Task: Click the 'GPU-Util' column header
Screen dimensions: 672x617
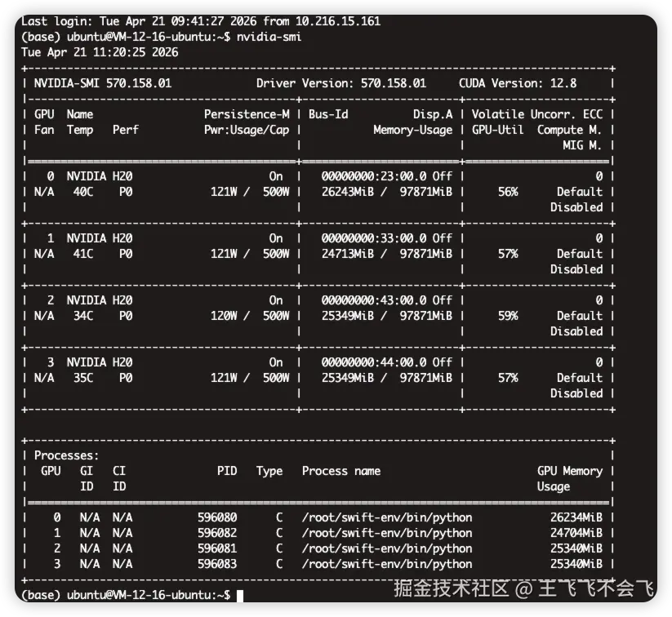Action: coord(497,130)
